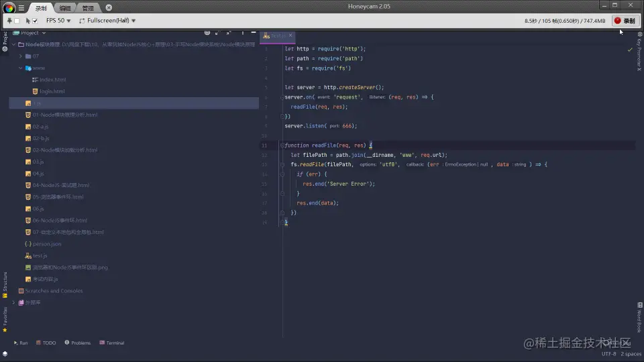This screenshot has height=362, width=644.
Task: Click the round X icon beside tabs
Action: (109, 7)
